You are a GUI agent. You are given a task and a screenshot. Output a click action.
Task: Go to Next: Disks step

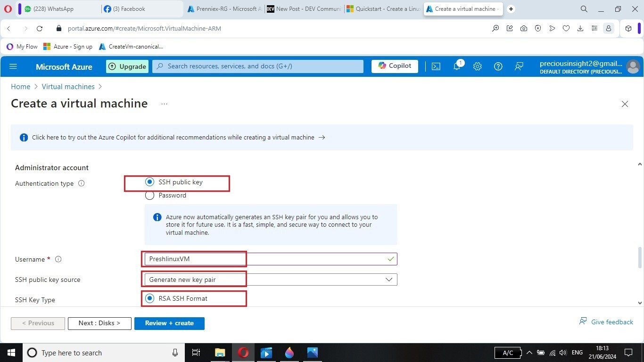[x=99, y=323]
